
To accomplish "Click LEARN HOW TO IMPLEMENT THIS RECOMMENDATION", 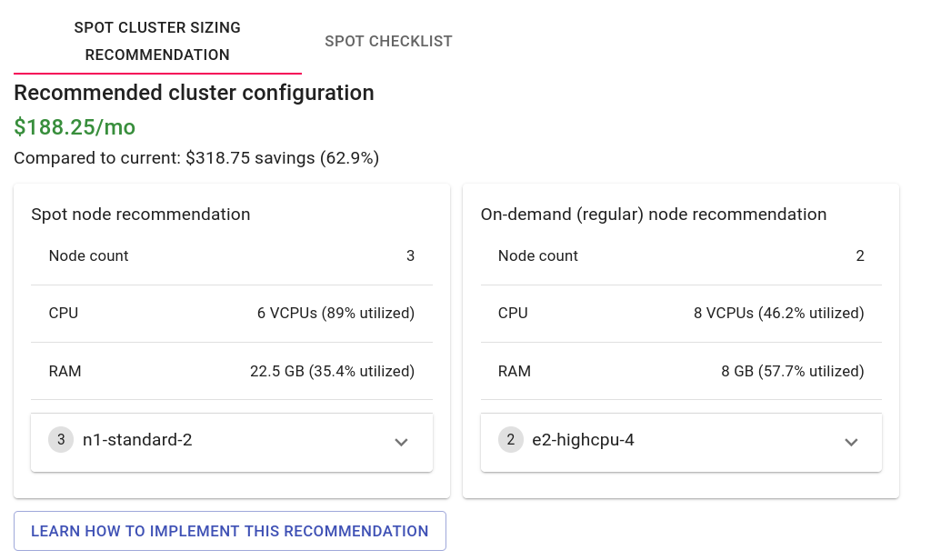I will (x=230, y=531).
